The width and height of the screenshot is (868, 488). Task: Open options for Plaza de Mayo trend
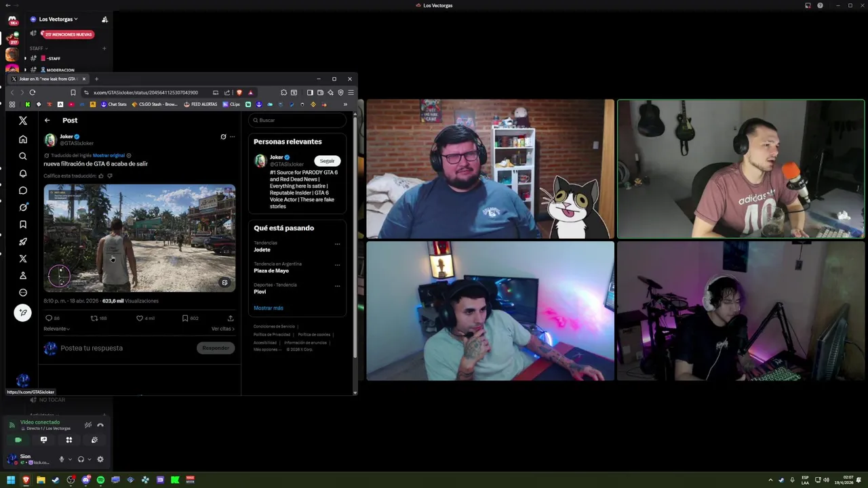(x=337, y=265)
